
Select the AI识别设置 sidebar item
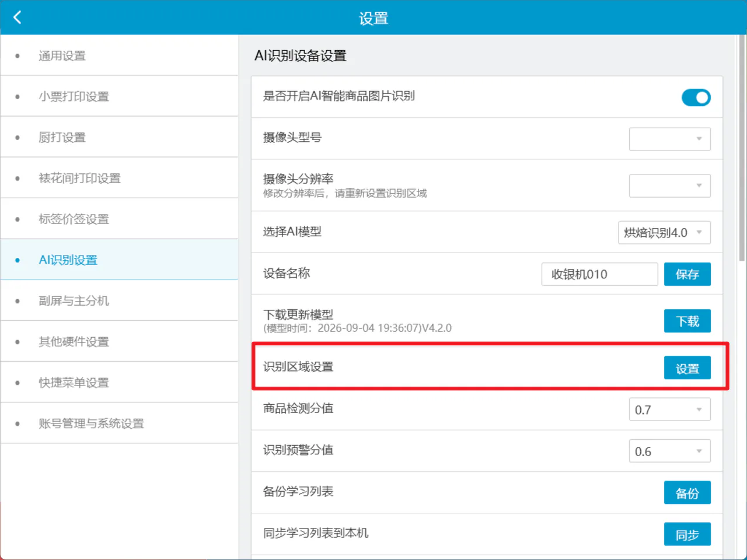coord(119,260)
